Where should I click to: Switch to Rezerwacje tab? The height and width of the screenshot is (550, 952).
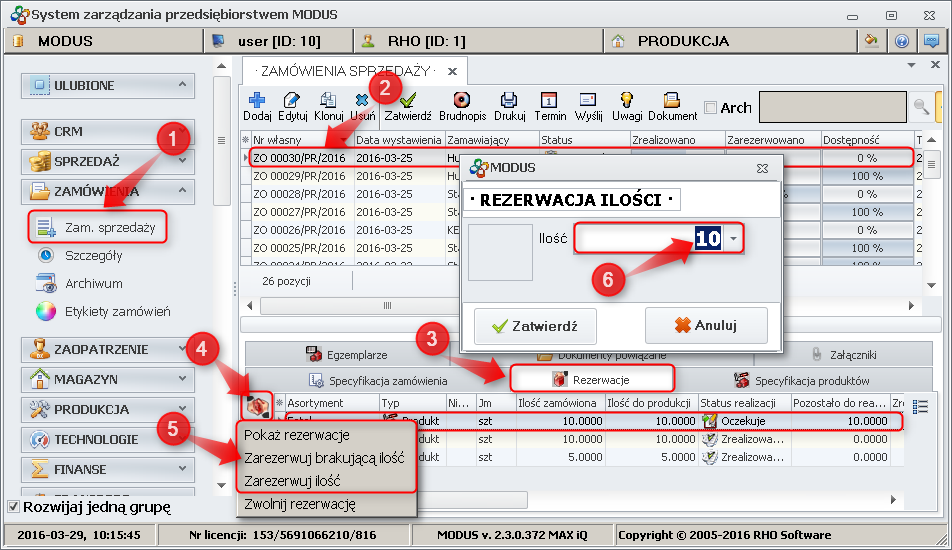pyautogui.click(x=592, y=380)
